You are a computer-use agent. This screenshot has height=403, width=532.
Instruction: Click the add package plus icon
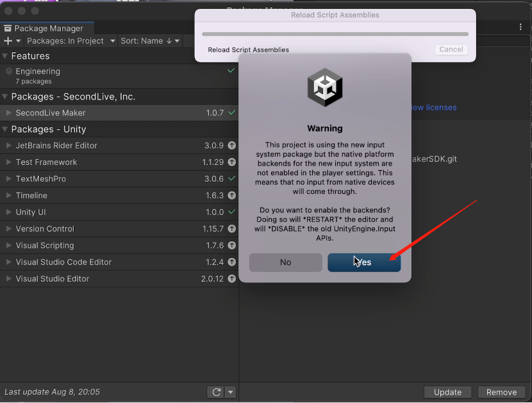8,40
